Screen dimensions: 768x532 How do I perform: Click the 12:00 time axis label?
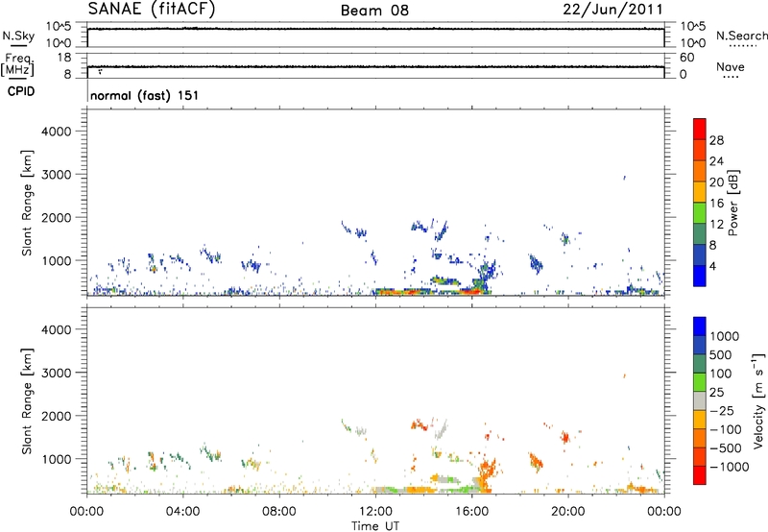pyautogui.click(x=375, y=512)
